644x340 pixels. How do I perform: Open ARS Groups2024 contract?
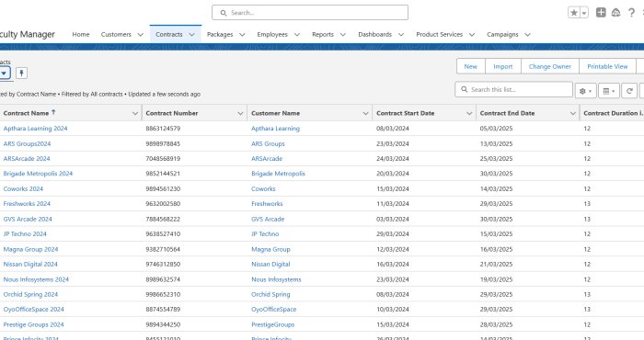click(27, 143)
